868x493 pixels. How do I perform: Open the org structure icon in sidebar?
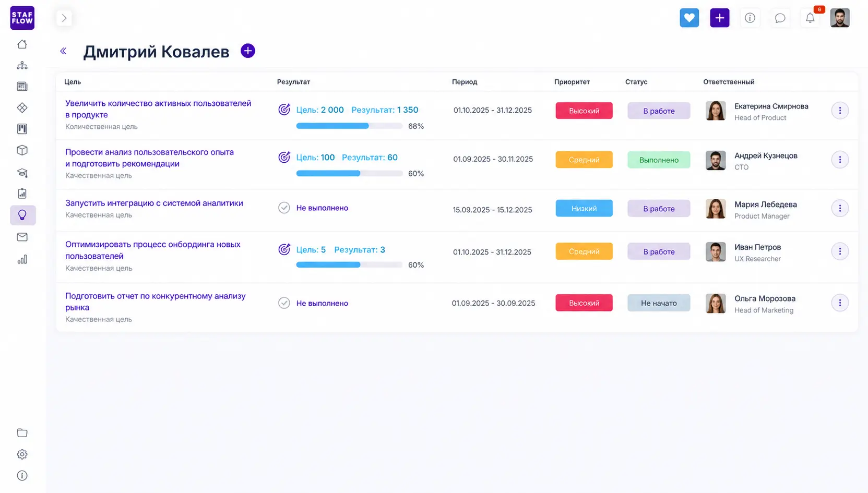click(22, 65)
